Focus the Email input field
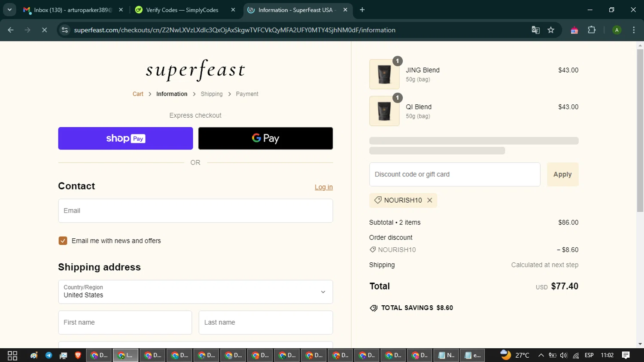 click(195, 211)
